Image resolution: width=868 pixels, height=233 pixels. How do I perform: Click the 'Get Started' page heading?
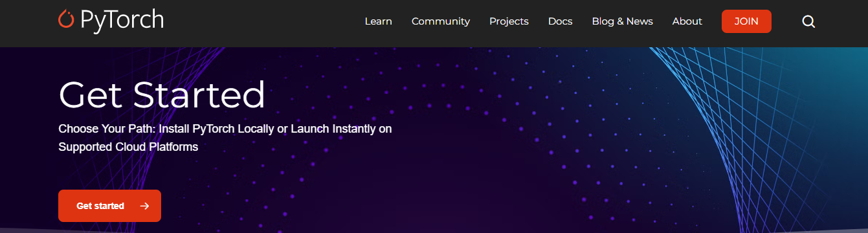click(x=162, y=94)
